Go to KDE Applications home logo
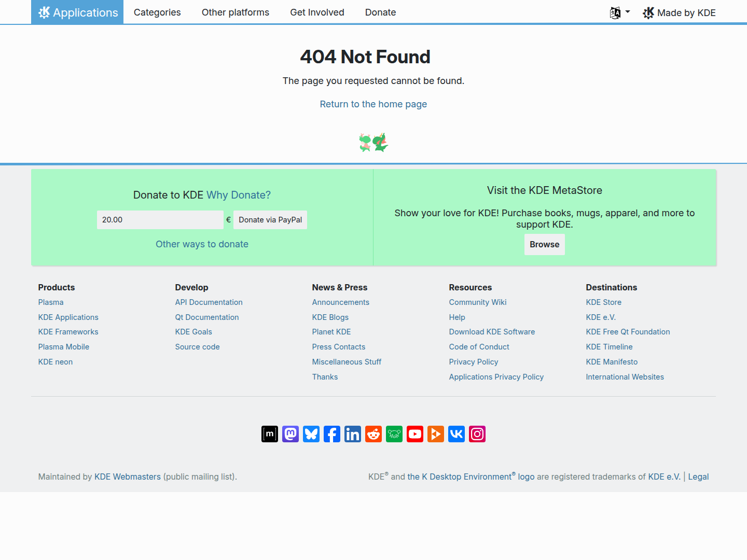747x560 pixels. (x=77, y=12)
